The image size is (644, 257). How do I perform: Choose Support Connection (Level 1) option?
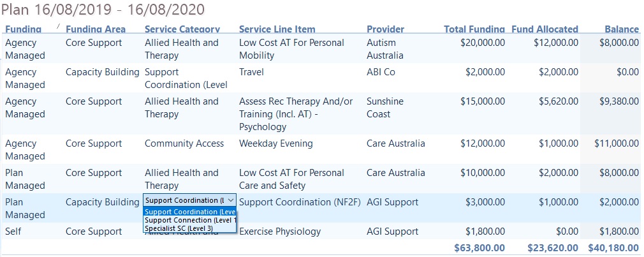(x=190, y=220)
